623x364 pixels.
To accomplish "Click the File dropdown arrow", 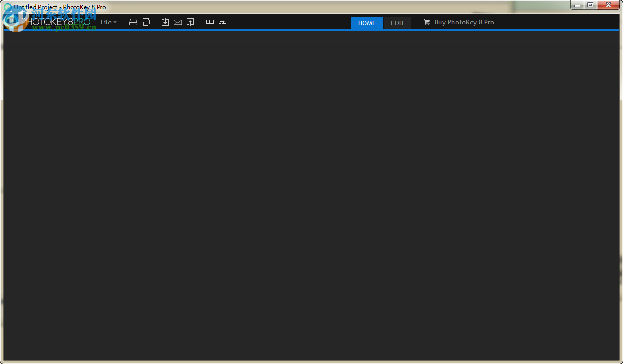I will tap(115, 22).
